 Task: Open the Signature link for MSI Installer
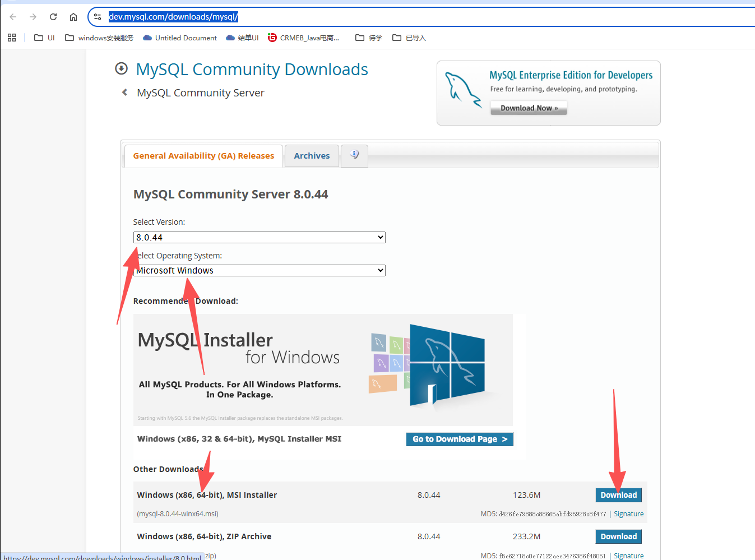click(628, 514)
